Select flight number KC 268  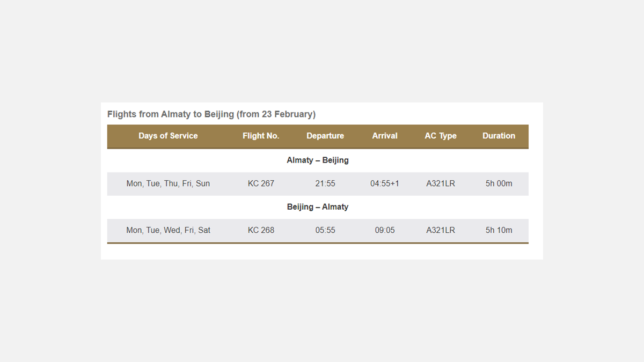pos(261,230)
